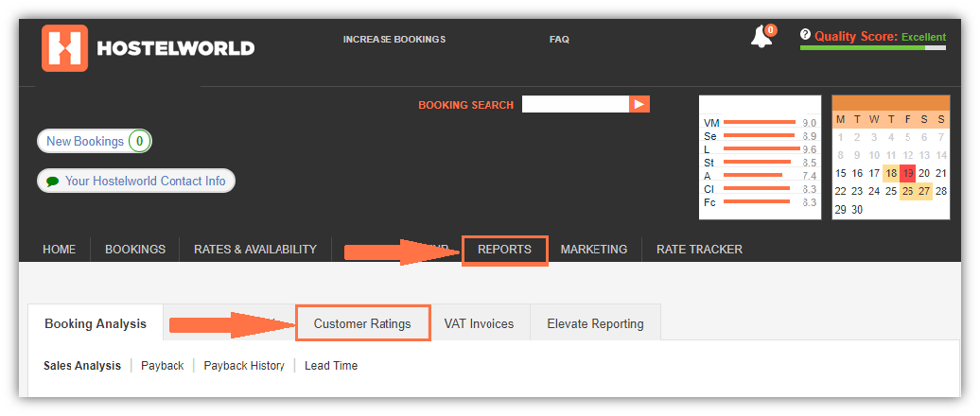The height and width of the screenshot is (416, 980).
Task: Switch to Elevate Reporting tab
Action: [x=595, y=323]
